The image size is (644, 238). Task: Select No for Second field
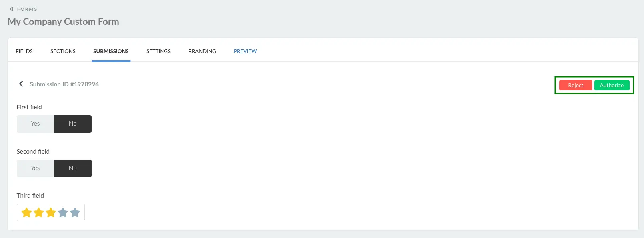click(x=73, y=168)
